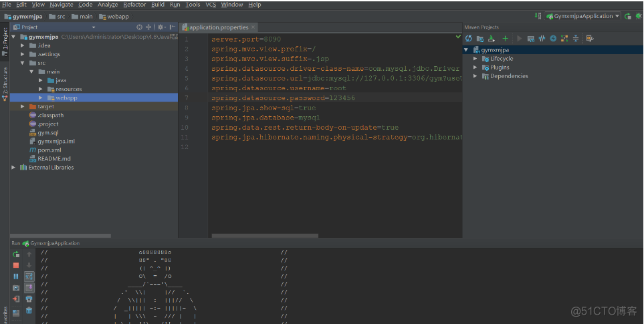
Task: Collapse main folder
Action: (x=31, y=71)
